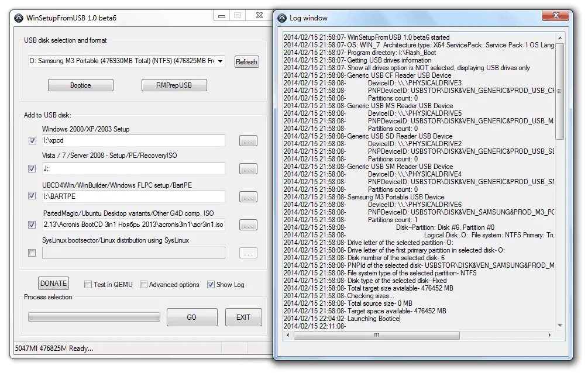
Task: Click log line 'Program directory: I:\Flash_Boot'
Action: pyautogui.click(x=391, y=53)
